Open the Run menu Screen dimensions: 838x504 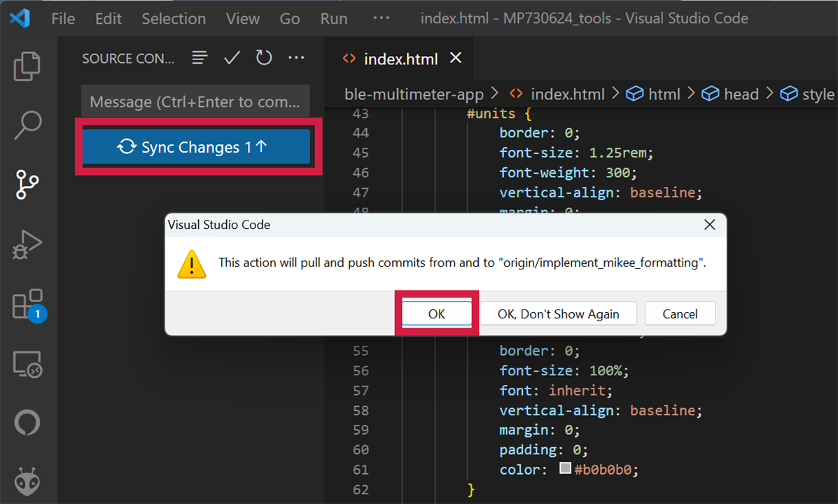[334, 19]
